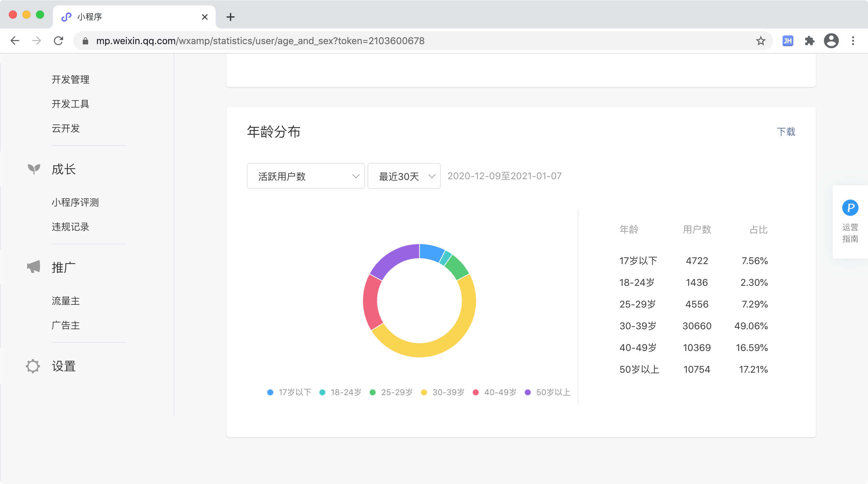The width and height of the screenshot is (868, 484).
Task: Click the 推广 megaphone icon in the sidebar
Action: (x=34, y=267)
